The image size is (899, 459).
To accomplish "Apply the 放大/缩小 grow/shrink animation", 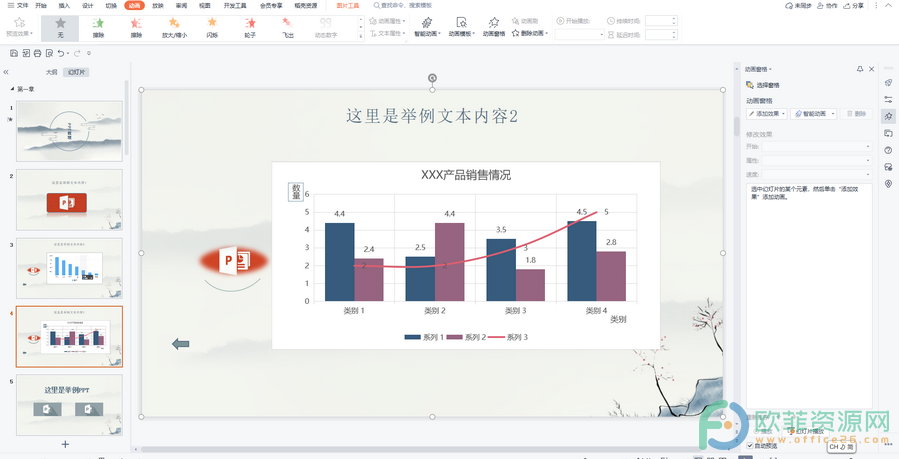I will (x=174, y=28).
